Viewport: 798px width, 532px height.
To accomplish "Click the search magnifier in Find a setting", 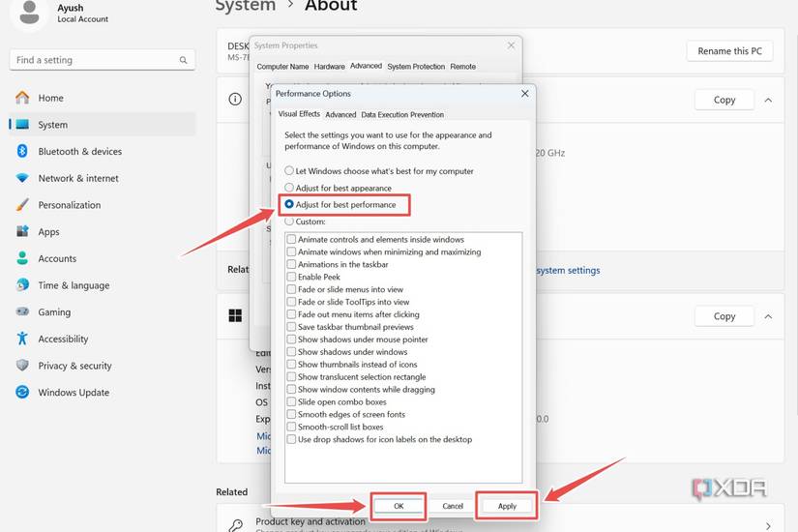I will pyautogui.click(x=183, y=60).
